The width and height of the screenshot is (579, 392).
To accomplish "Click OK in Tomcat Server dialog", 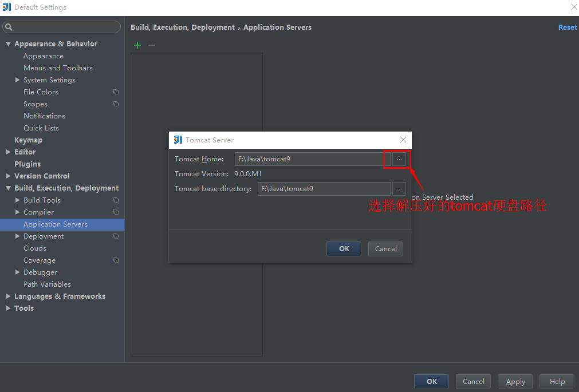I will (344, 249).
